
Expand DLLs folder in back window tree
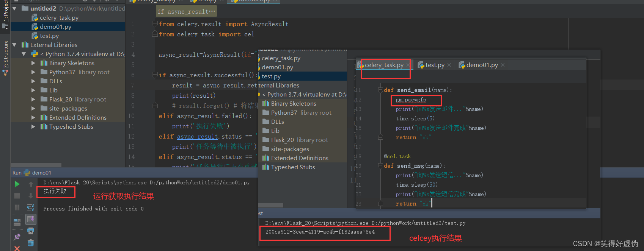point(33,81)
